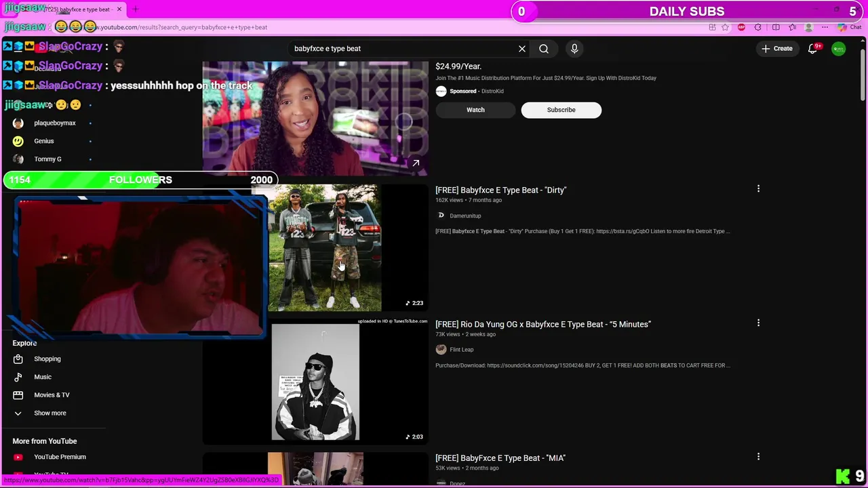Click the Music note icon

tap(18, 377)
